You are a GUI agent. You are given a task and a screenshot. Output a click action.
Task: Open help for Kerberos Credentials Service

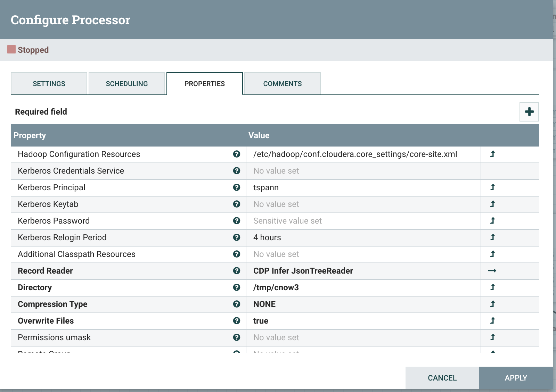(237, 171)
